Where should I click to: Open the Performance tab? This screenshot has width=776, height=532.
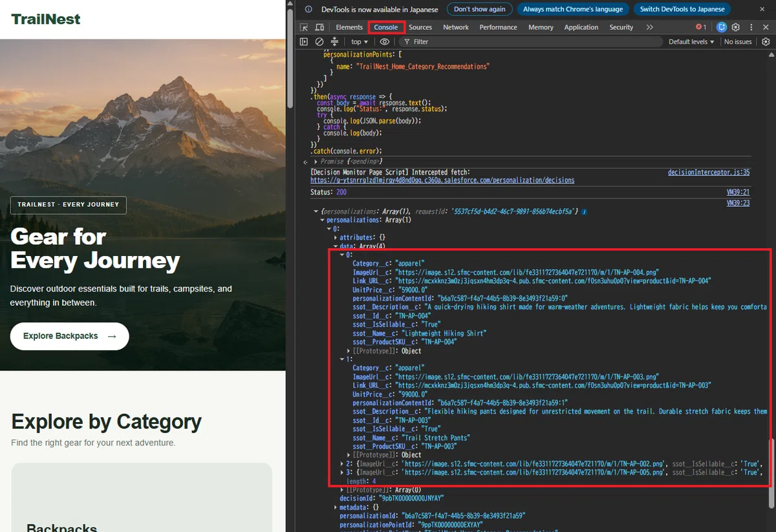(x=499, y=27)
